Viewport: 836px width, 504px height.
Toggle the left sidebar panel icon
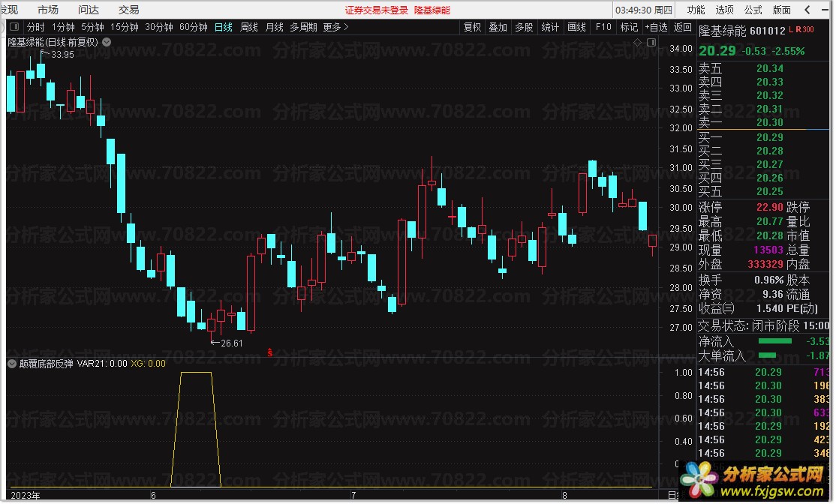point(14,27)
